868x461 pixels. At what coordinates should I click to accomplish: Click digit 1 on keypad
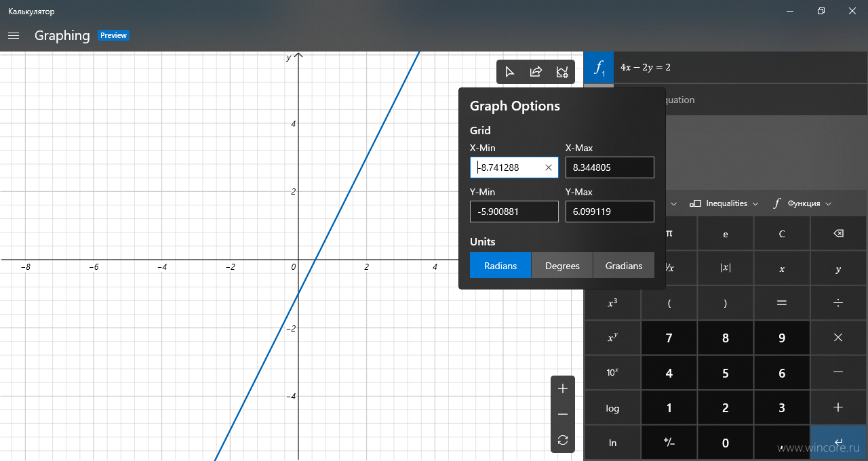669,407
